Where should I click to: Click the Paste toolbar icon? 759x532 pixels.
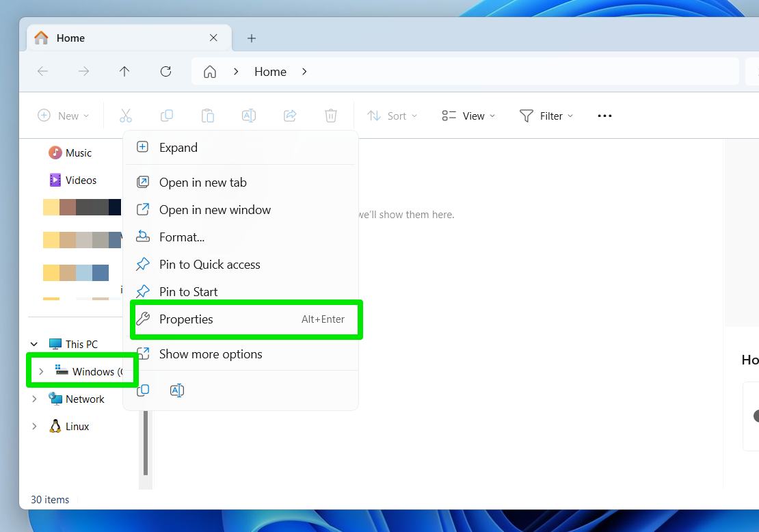tap(208, 116)
